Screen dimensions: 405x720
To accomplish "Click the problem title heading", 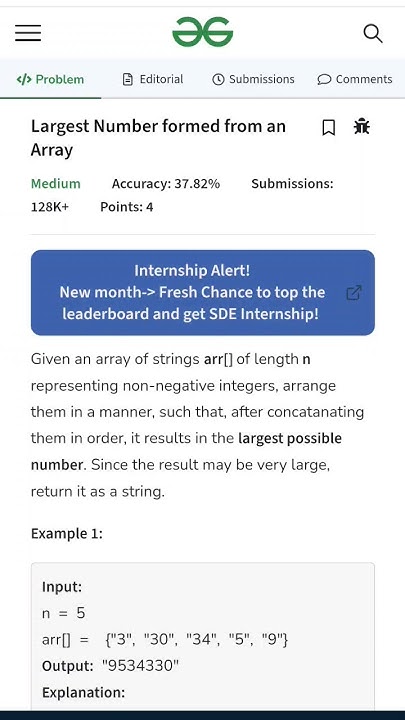I will click(x=158, y=138).
